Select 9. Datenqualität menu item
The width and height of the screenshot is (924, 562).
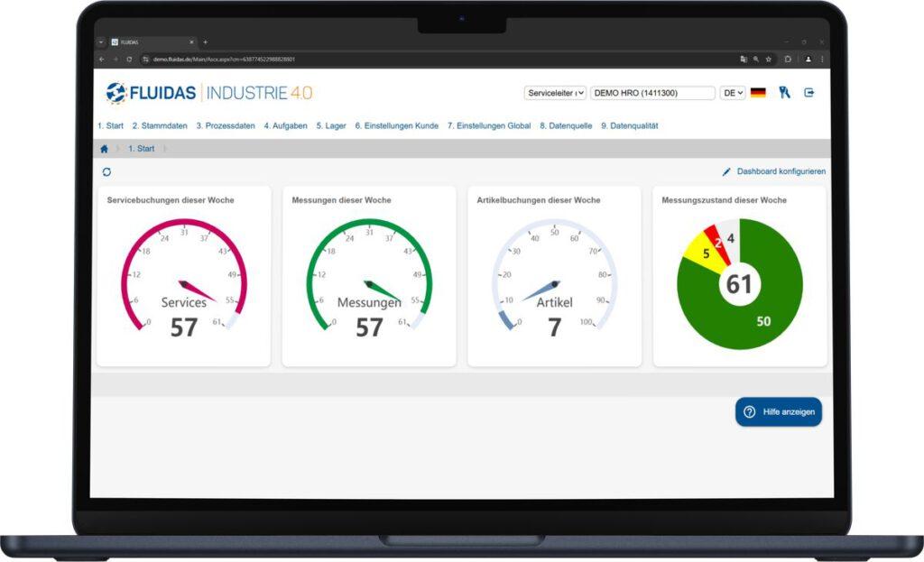tap(629, 126)
